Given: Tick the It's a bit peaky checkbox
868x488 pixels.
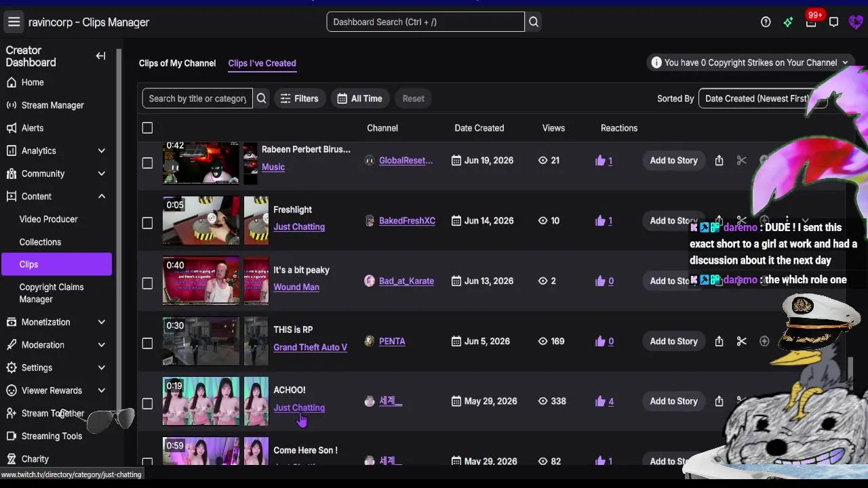Looking at the screenshot, I should (x=147, y=283).
